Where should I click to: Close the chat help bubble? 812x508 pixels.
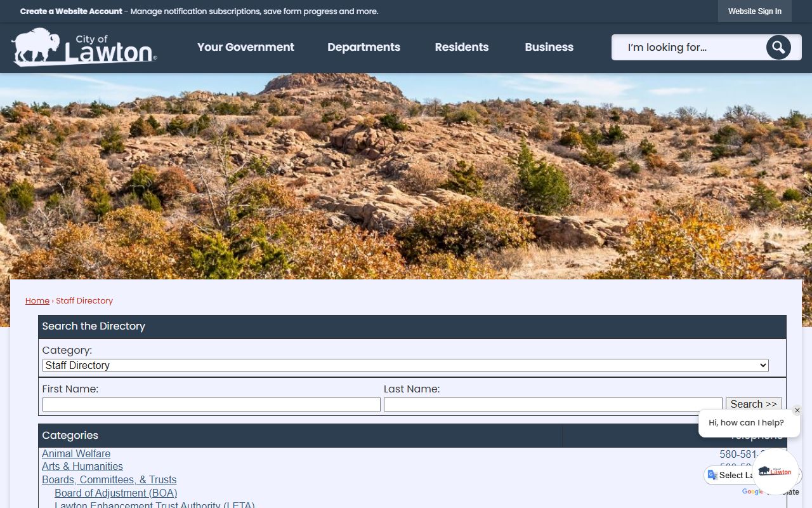[x=797, y=410]
